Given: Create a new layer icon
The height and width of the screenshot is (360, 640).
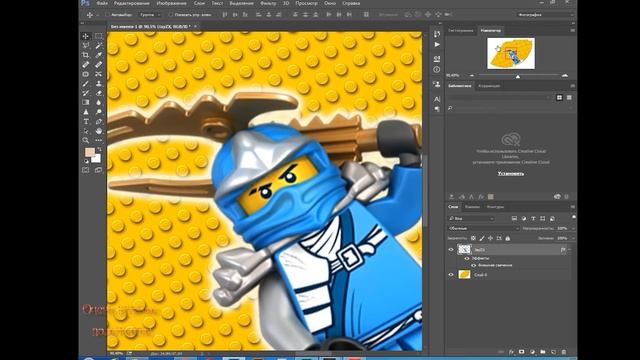Looking at the screenshot, I should [x=553, y=352].
